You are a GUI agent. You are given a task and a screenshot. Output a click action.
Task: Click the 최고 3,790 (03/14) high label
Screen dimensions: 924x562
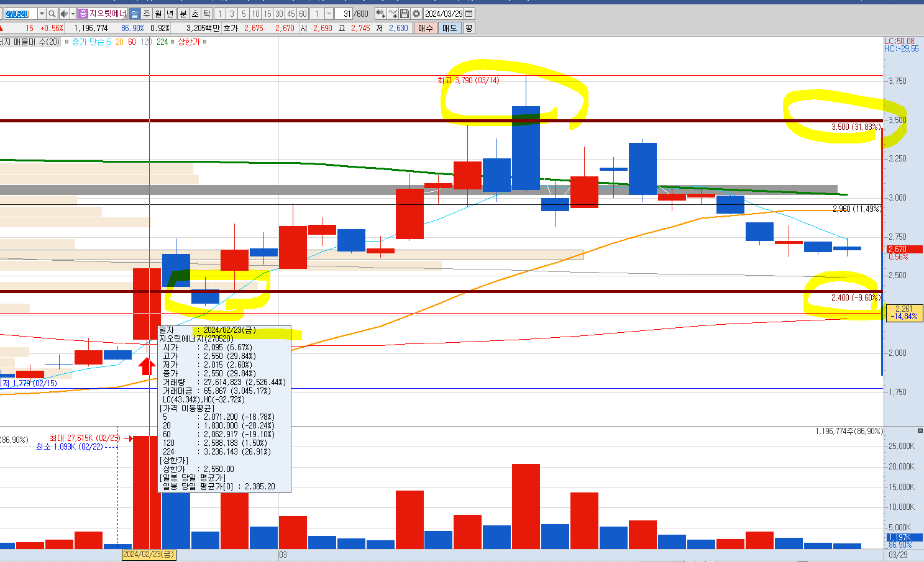469,80
